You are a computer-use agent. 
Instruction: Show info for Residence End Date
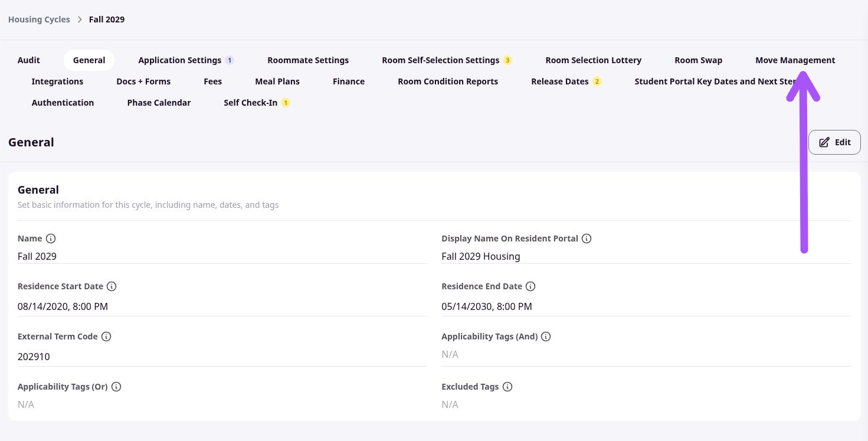pos(530,286)
